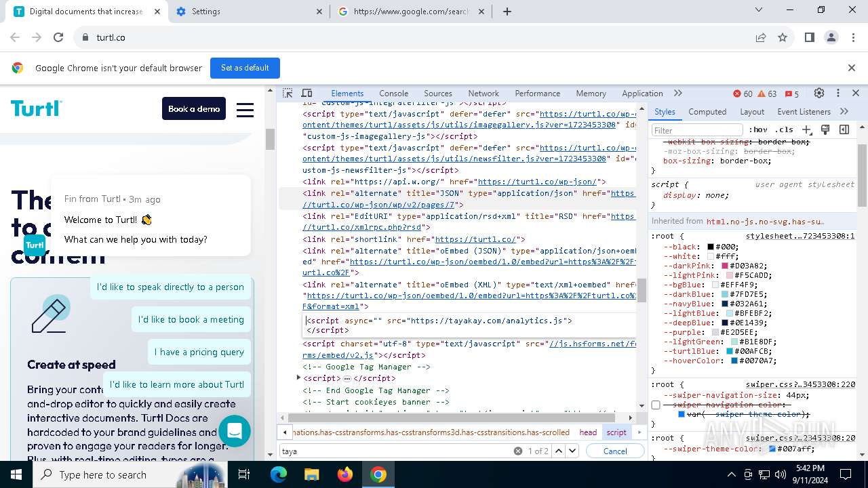Image resolution: width=868 pixels, height=488 pixels.
Task: Open a new Chrome tab plus button
Action: 507,12
